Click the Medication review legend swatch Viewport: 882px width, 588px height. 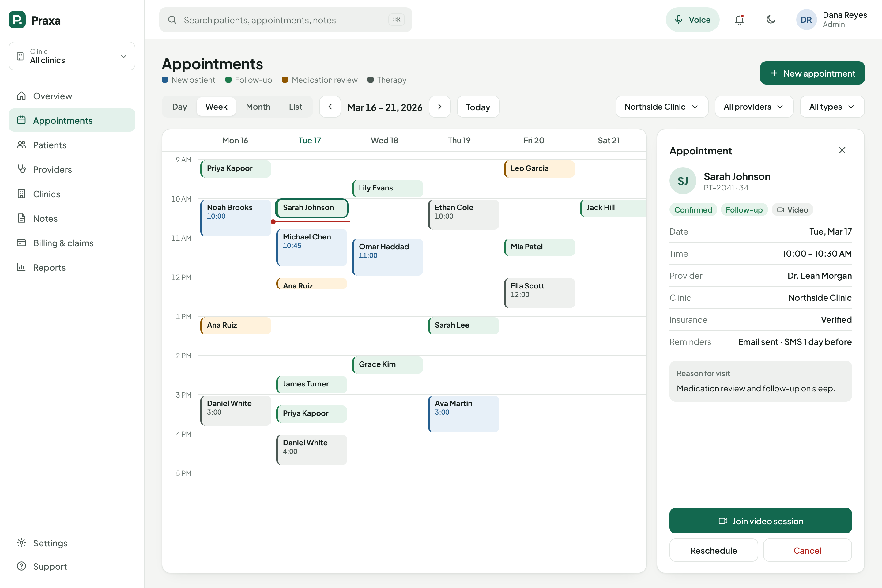tap(285, 80)
